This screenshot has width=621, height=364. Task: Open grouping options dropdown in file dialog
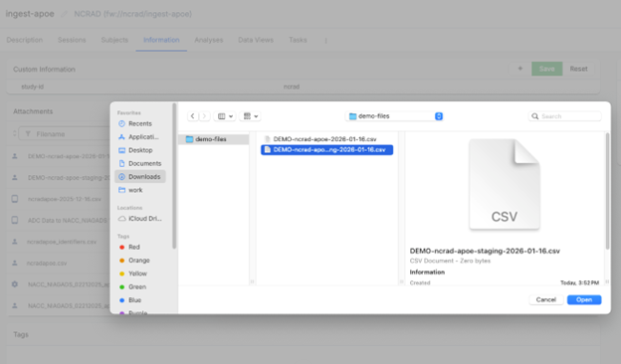point(251,116)
